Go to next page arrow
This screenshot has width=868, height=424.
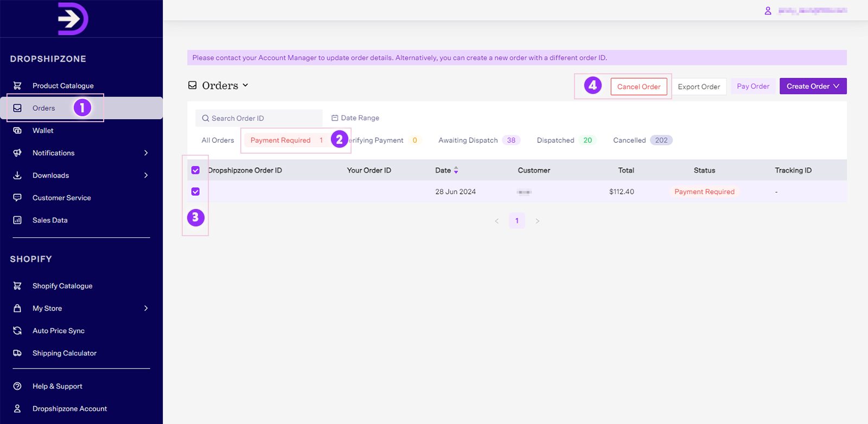click(537, 221)
